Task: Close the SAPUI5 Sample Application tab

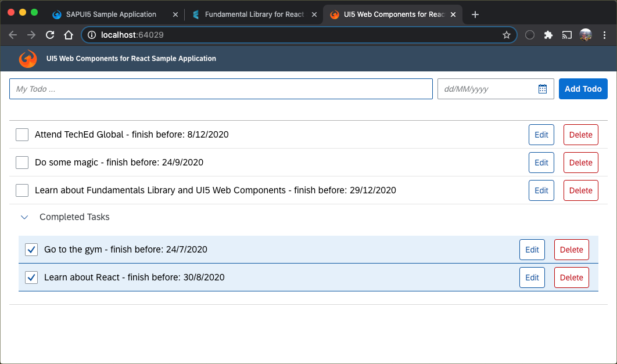Action: point(175,15)
